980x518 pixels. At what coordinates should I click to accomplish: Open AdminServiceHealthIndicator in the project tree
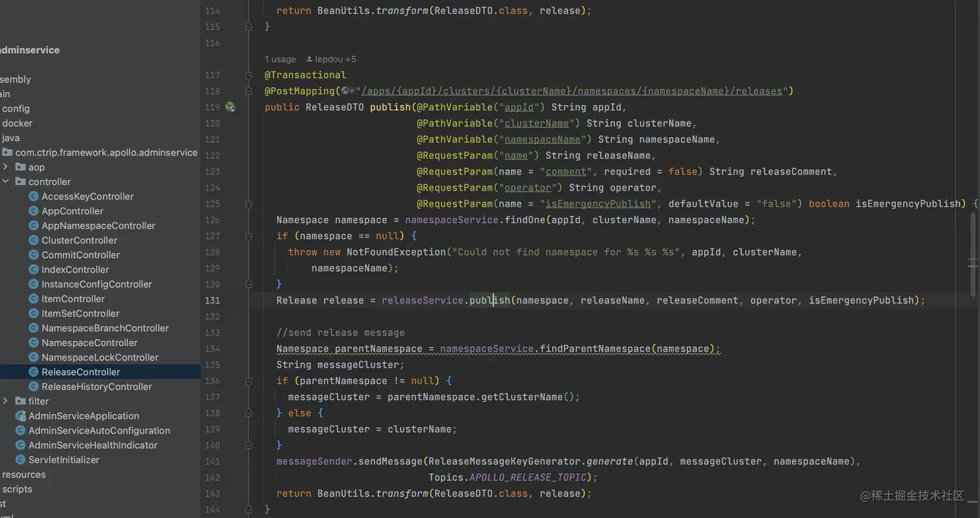[93, 445]
